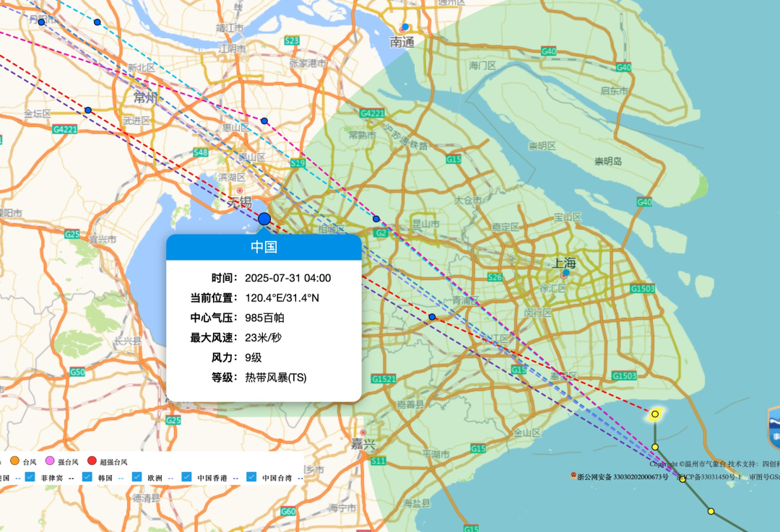This screenshot has height=532, width=780.
Task: Disable the 欧洲 forecast checkbox
Action: coord(136,477)
